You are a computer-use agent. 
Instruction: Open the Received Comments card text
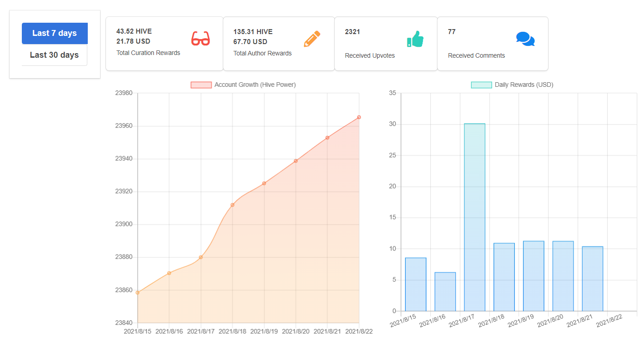(476, 55)
